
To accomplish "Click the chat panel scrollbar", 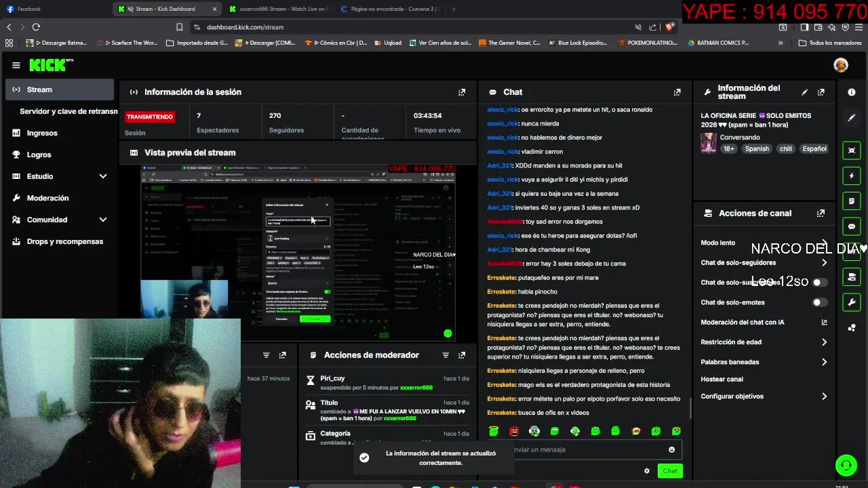I will [690, 409].
